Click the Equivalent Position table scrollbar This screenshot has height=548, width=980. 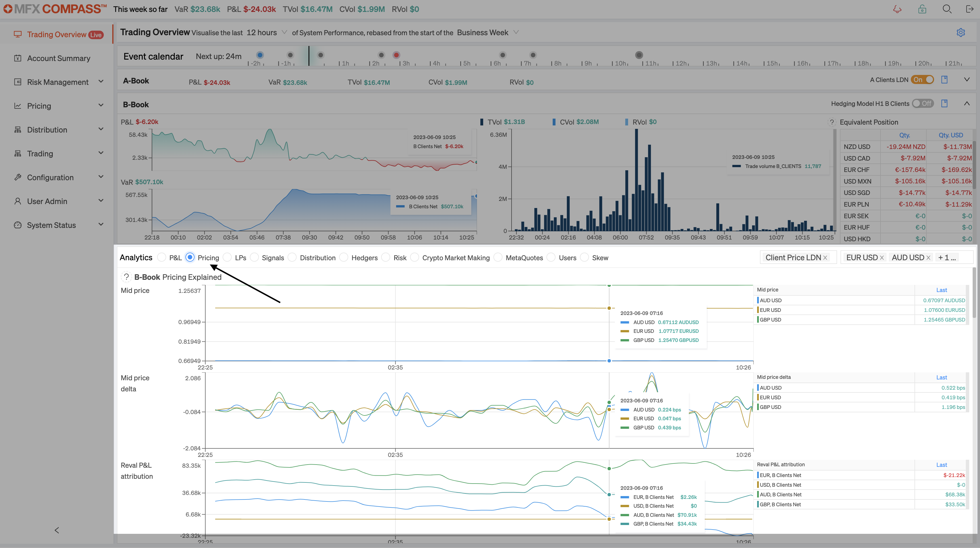(x=974, y=165)
